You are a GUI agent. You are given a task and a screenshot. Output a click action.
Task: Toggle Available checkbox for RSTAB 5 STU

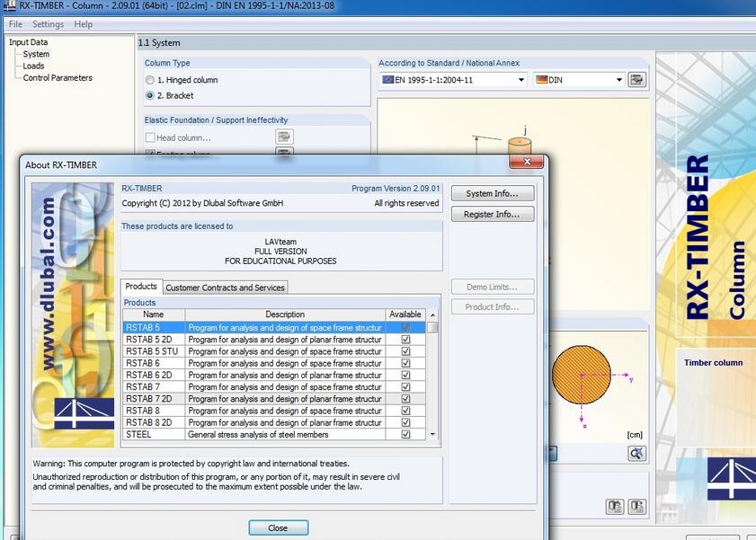pos(406,351)
